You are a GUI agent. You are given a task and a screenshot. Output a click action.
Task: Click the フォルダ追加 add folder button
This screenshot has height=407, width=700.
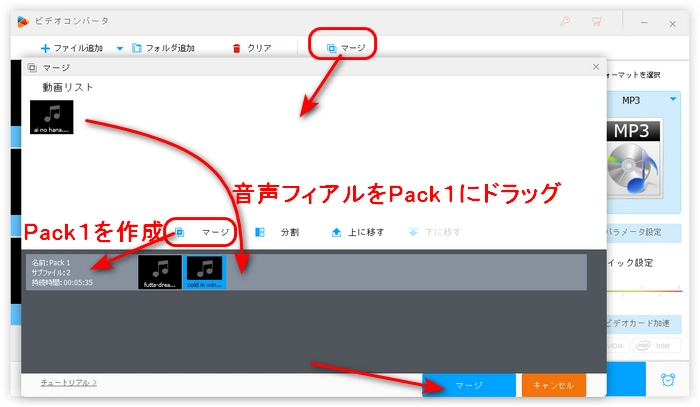(x=163, y=48)
